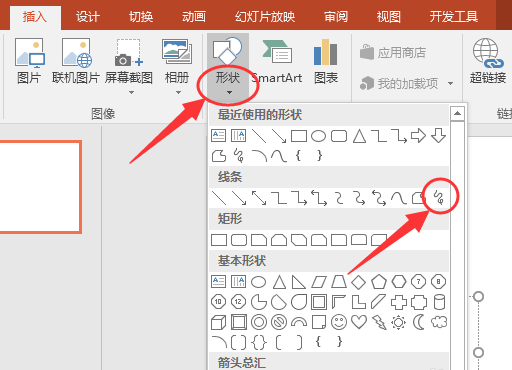Select the octagon shape labeled 8
512x370 pixels.
438,282
